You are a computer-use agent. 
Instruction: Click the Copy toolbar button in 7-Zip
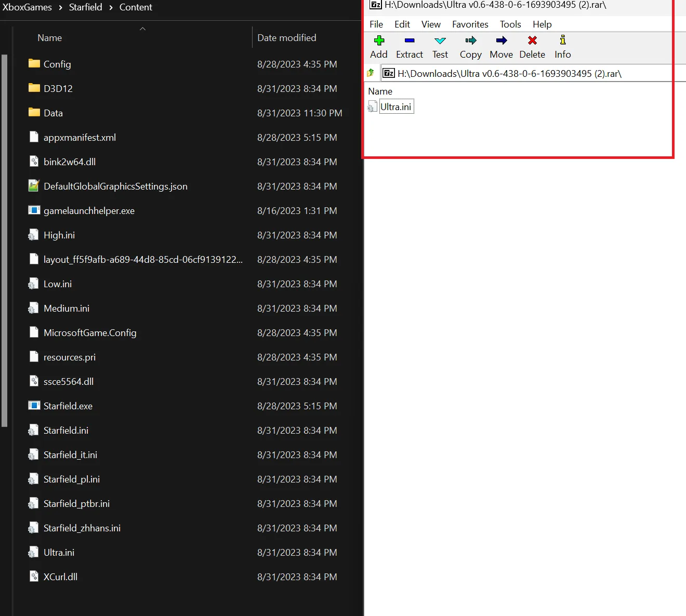[471, 47]
